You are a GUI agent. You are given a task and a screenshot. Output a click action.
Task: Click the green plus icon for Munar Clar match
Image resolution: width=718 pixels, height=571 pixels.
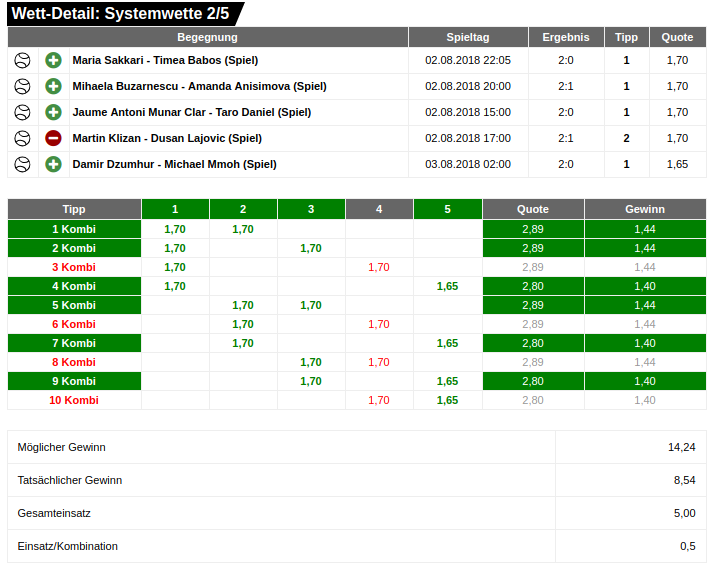[54, 112]
